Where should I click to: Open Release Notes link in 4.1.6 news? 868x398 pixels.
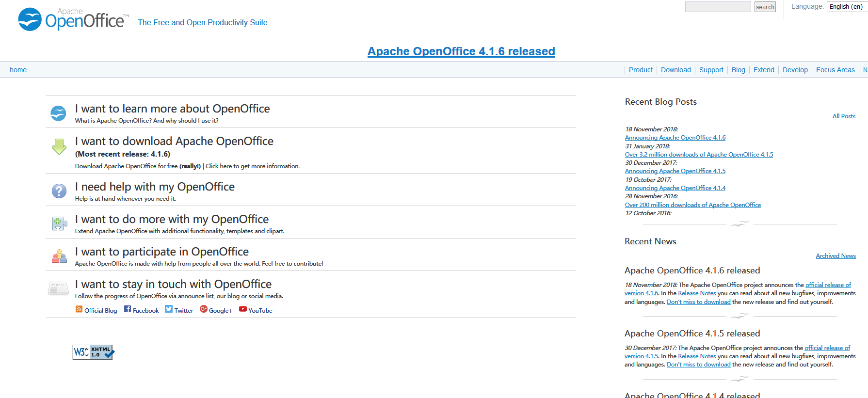[697, 293]
